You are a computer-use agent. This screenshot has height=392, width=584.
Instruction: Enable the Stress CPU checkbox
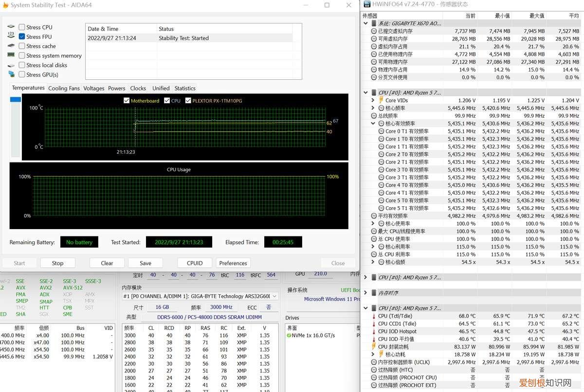click(22, 27)
